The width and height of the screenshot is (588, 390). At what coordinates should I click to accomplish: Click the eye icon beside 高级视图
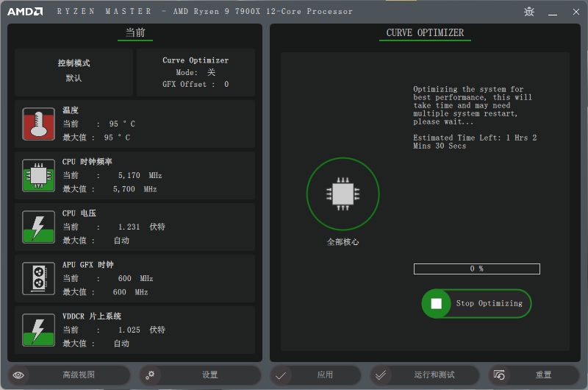click(x=18, y=375)
